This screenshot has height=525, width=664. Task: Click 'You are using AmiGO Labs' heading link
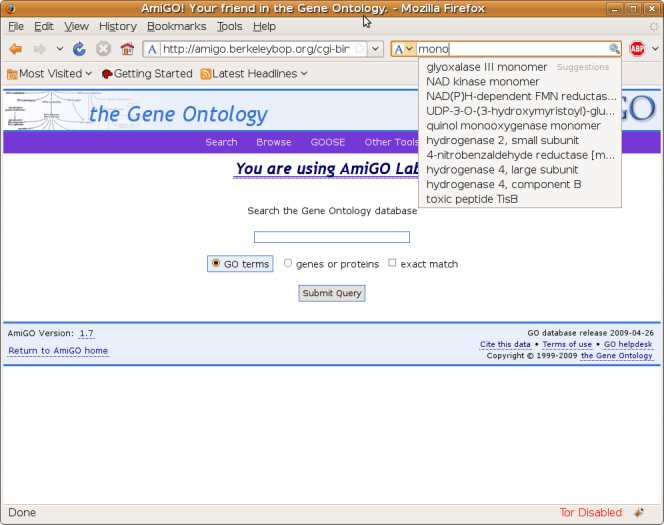326,169
